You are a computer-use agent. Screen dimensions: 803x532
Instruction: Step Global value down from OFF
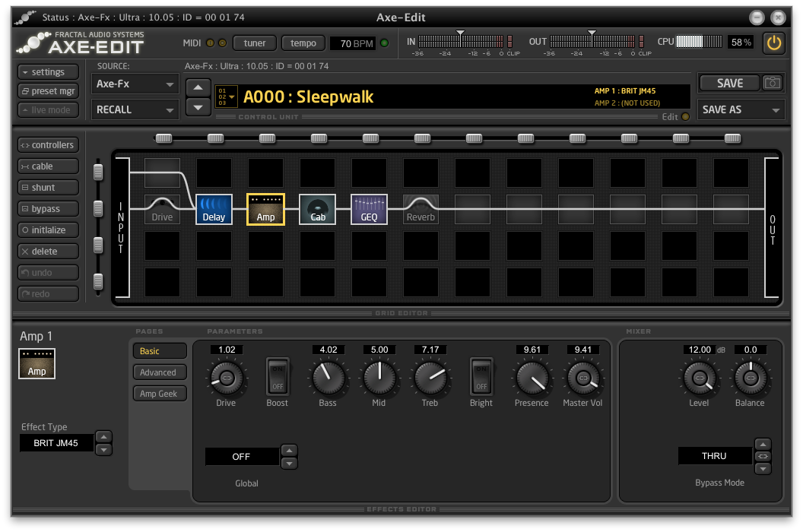click(x=290, y=464)
